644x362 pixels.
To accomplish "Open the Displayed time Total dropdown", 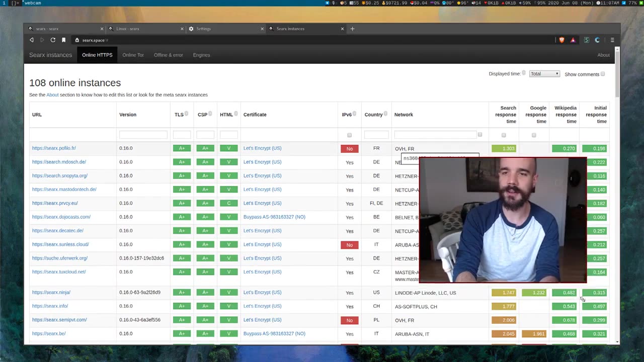I will point(544,74).
